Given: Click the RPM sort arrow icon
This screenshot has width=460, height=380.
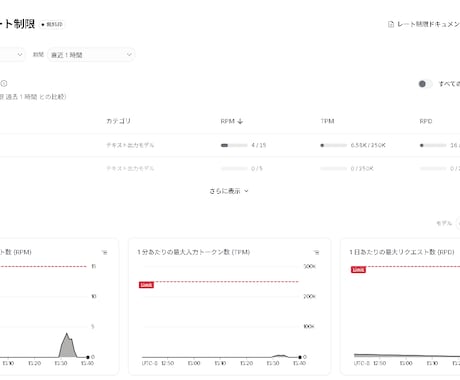Looking at the screenshot, I should click(x=240, y=121).
